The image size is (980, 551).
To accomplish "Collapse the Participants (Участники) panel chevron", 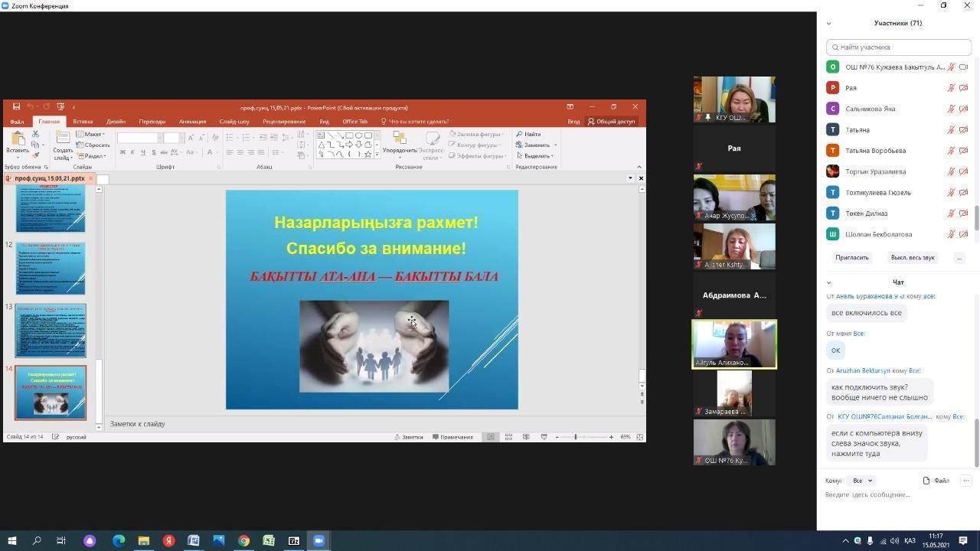I will pyautogui.click(x=828, y=23).
